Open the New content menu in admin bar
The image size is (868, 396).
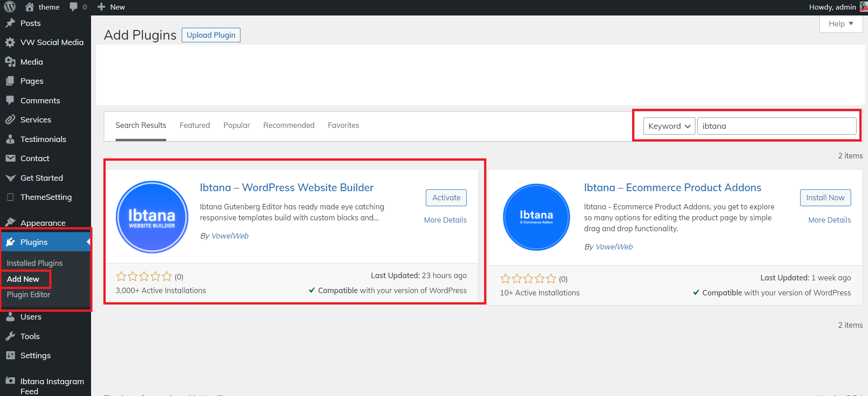click(112, 7)
